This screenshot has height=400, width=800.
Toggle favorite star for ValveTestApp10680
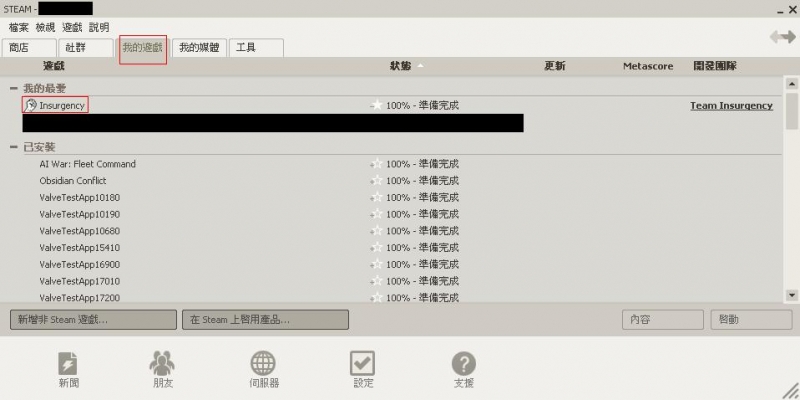(x=377, y=231)
